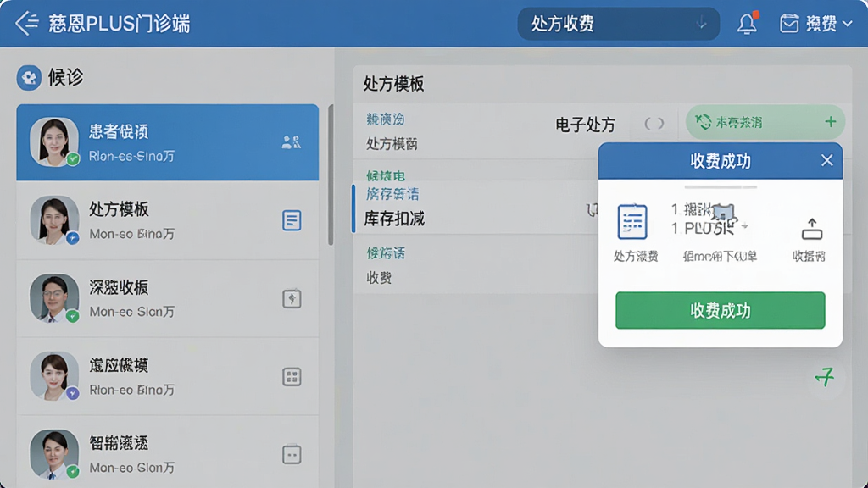This screenshot has width=868, height=488.
Task: Click the upload receipt icon in dialog
Action: 812,229
